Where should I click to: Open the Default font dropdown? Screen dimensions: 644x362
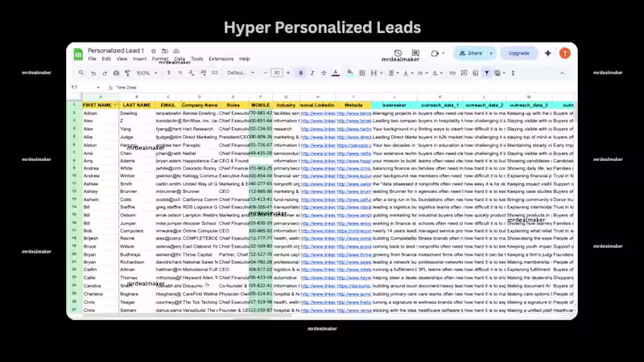241,72
